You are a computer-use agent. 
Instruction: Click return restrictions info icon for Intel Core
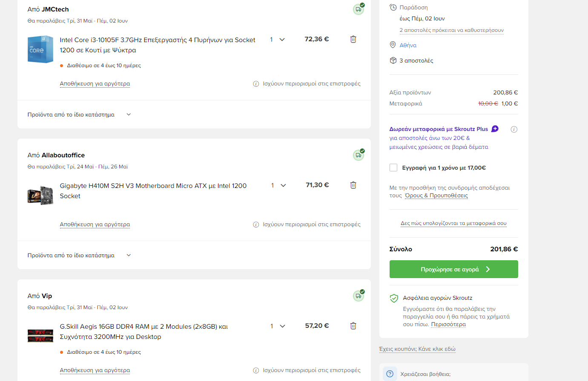pos(256,84)
